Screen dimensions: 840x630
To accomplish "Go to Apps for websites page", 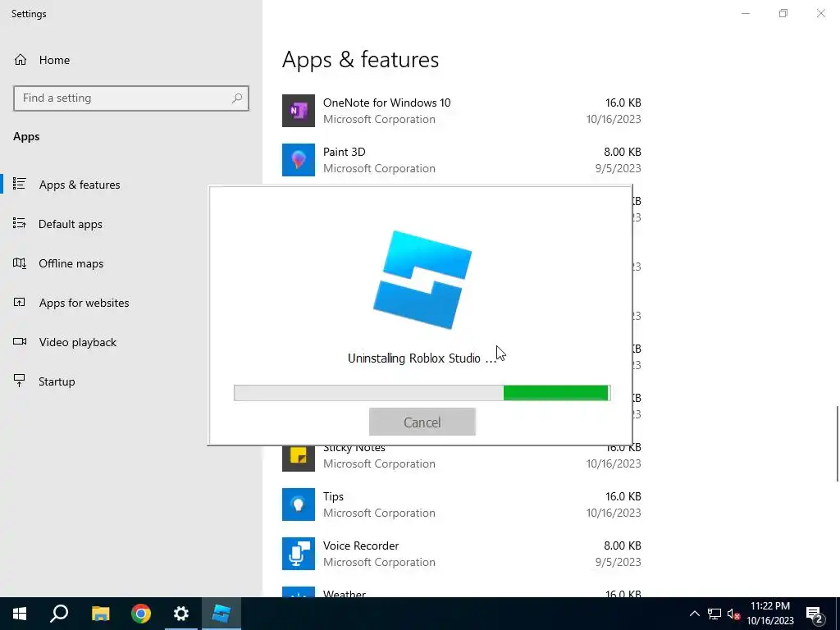I will pos(84,303).
